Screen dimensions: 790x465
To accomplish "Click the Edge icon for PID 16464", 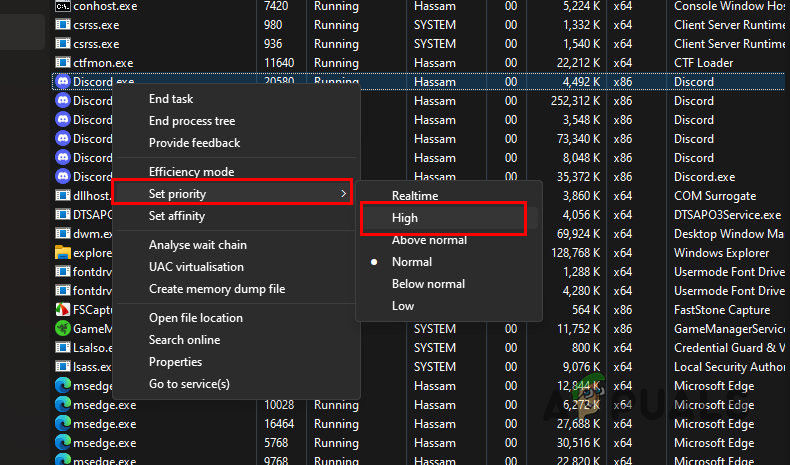I will pyautogui.click(x=62, y=424).
